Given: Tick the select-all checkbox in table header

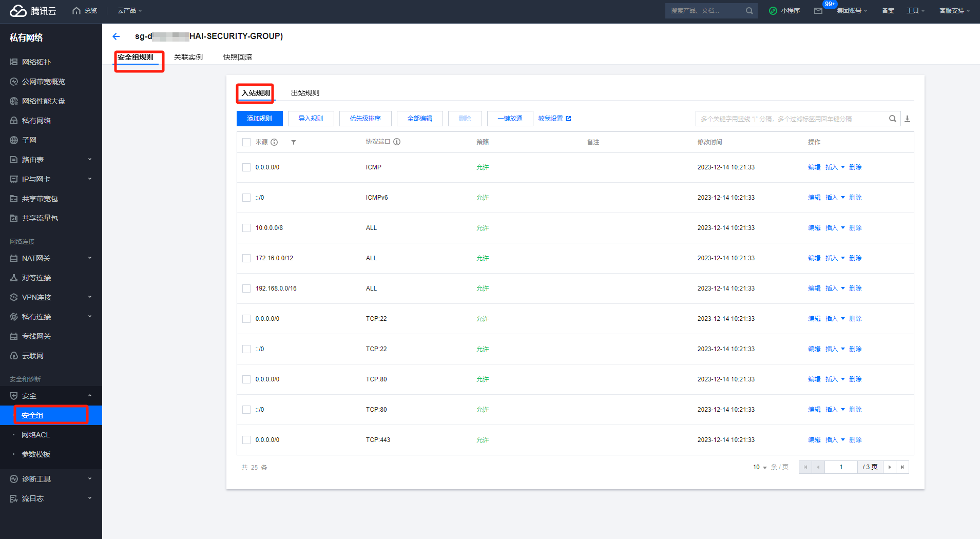Looking at the screenshot, I should point(246,142).
